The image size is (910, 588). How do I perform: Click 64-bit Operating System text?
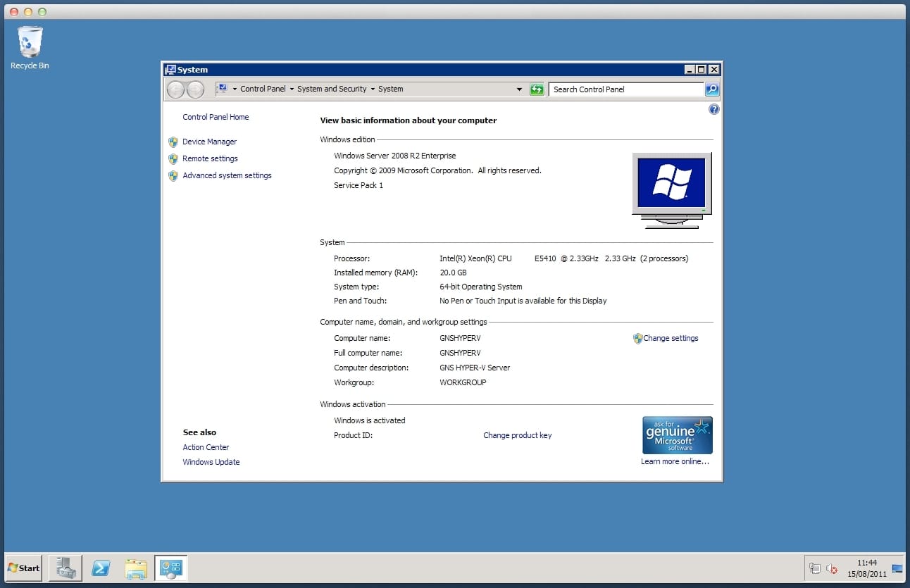(481, 287)
